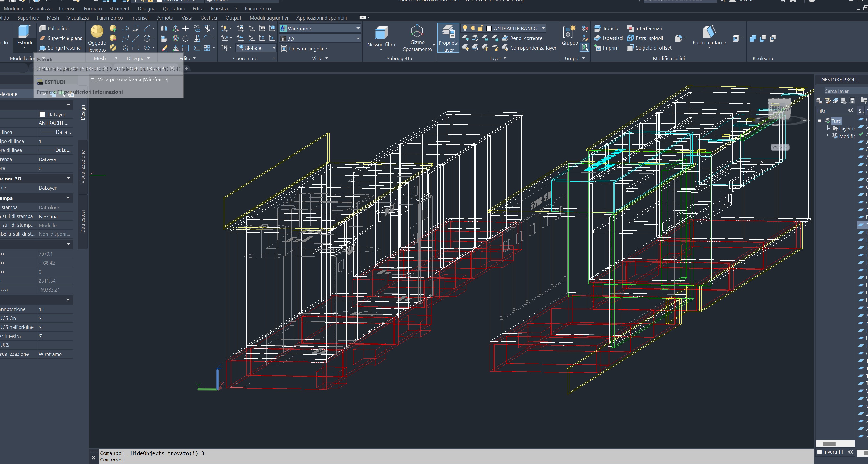The height and width of the screenshot is (464, 868).
Task: Click white color swatch beside ANTRACITE BANCO
Action: point(489,29)
